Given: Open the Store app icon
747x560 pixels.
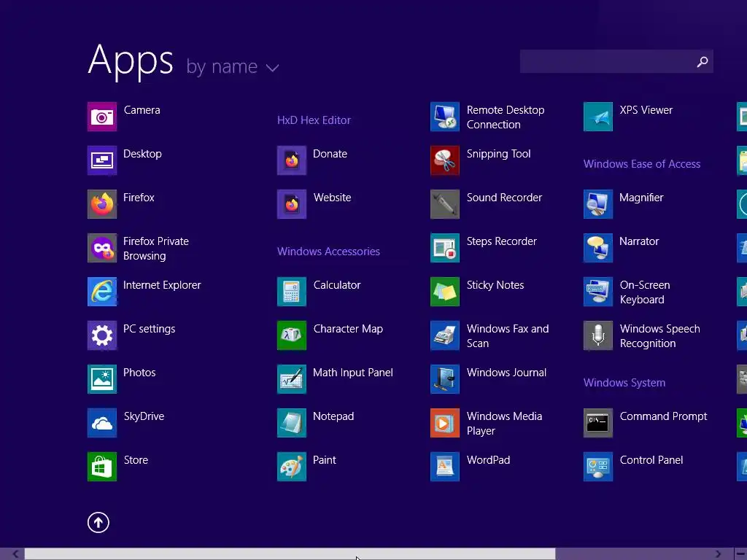Looking at the screenshot, I should coord(102,467).
